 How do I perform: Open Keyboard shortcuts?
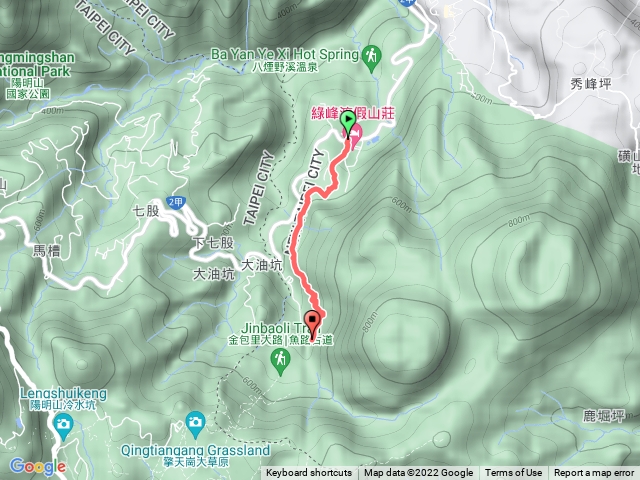coord(309,473)
